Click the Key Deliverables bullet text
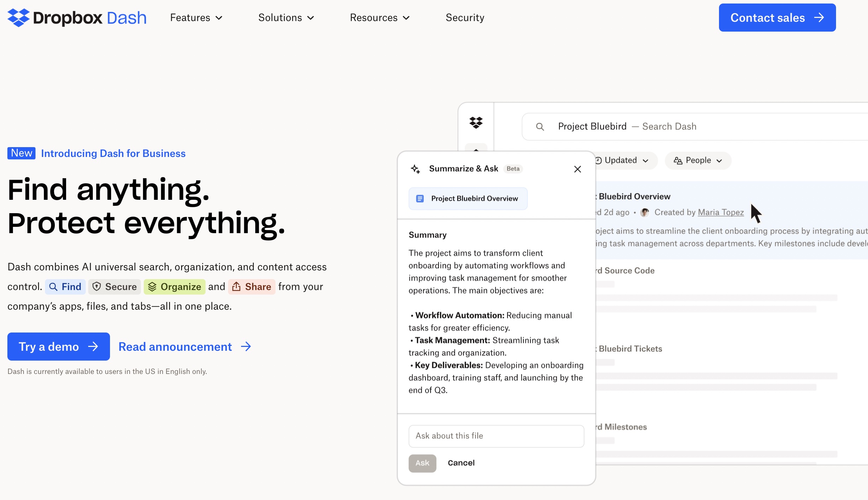 point(496,378)
